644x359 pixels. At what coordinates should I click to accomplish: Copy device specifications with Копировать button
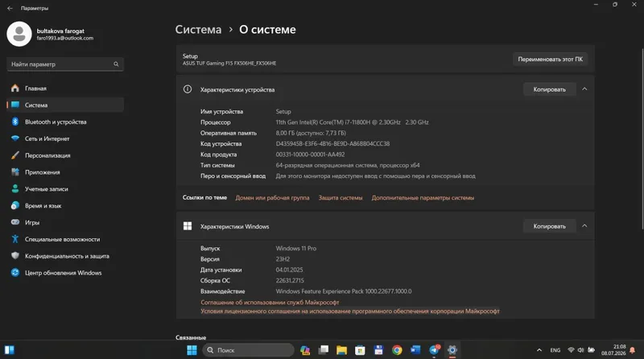click(x=549, y=89)
